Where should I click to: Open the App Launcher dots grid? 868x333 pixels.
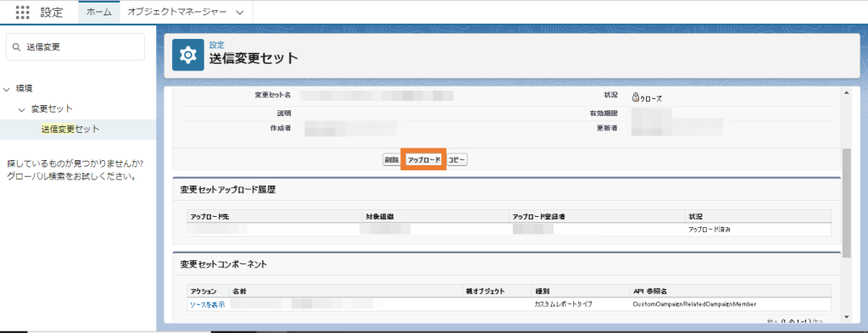[23, 12]
